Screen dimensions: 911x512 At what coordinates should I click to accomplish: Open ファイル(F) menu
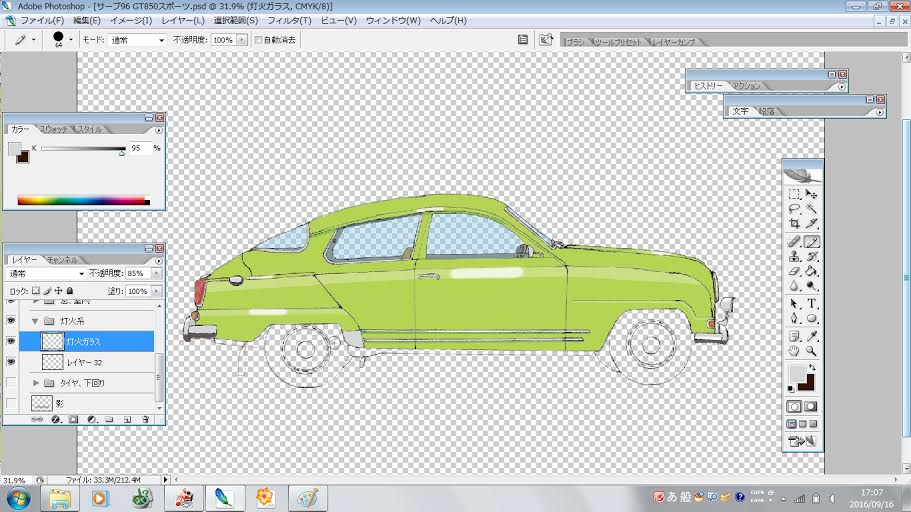pos(42,20)
